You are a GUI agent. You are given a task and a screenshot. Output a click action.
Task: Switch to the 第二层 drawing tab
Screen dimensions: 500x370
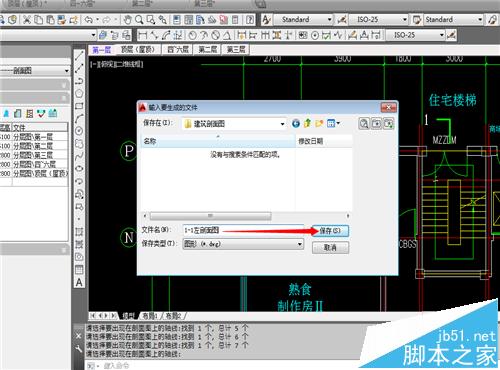click(208, 50)
